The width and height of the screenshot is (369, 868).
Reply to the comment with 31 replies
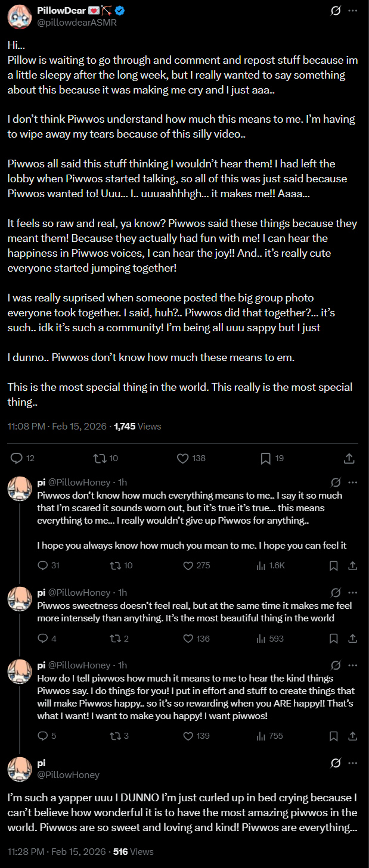pos(42,565)
